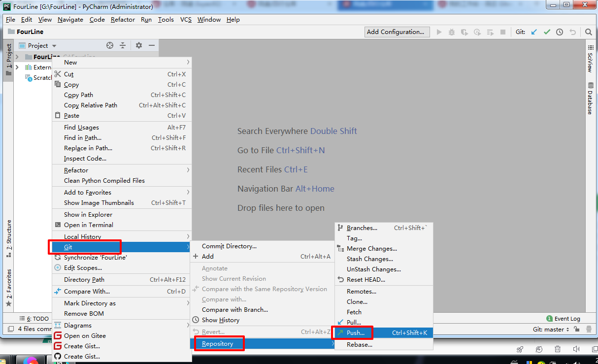Select Stash Changes… in Repository submenu
This screenshot has width=598, height=364.
[x=384, y=259]
